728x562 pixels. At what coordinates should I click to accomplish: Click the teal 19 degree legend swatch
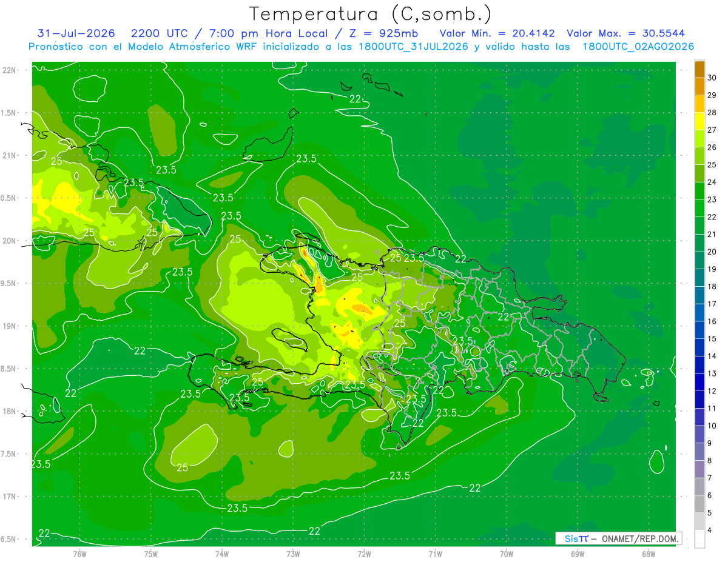point(699,261)
